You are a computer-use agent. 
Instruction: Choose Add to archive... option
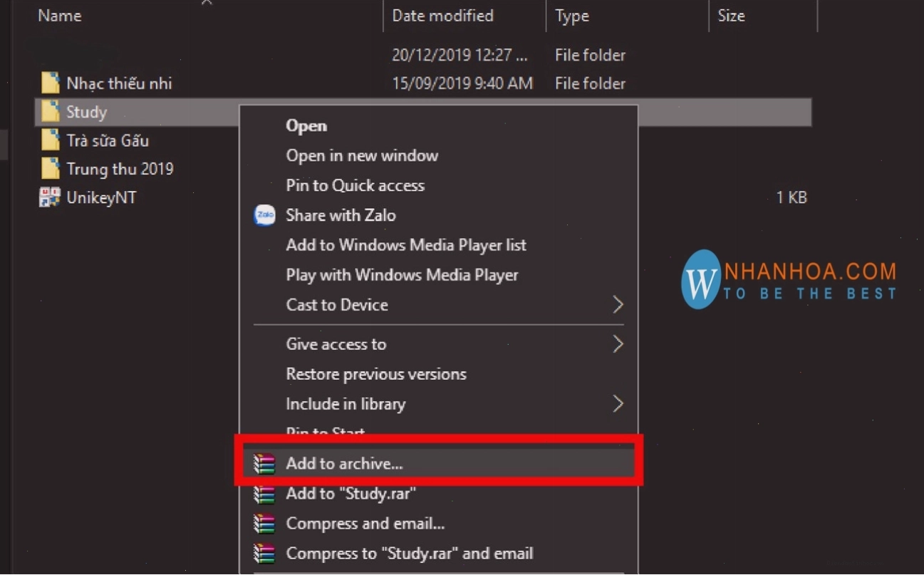[x=344, y=464]
